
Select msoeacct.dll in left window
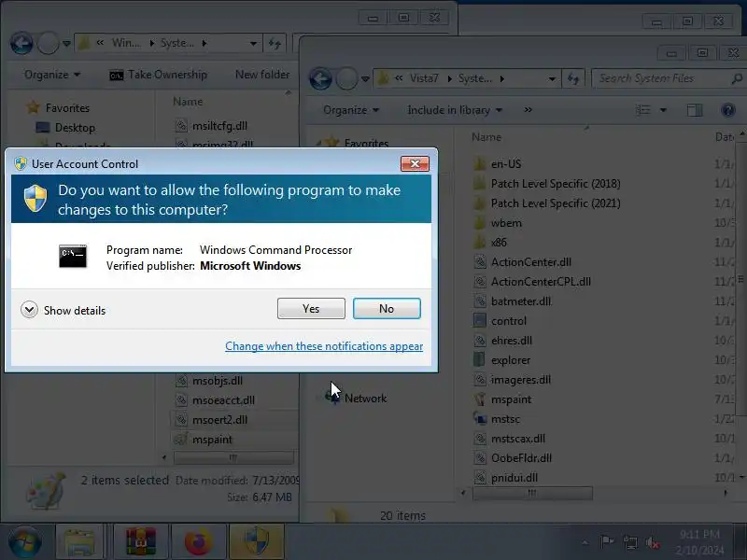215,400
